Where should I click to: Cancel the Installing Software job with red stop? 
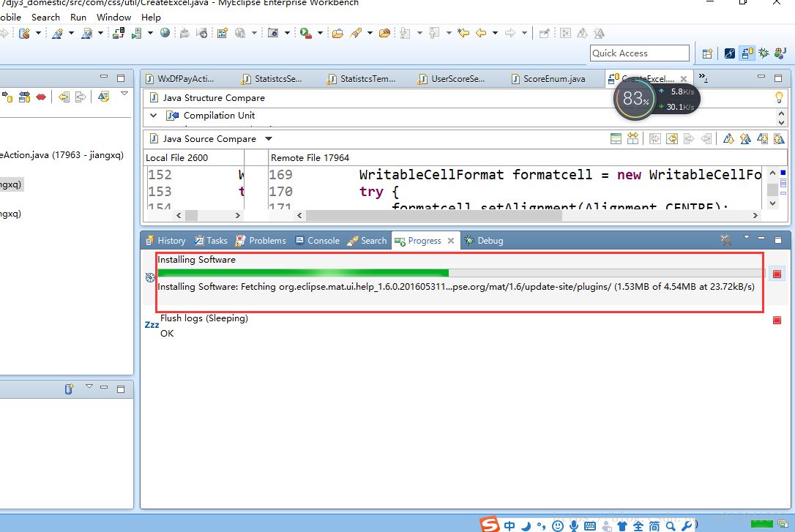[x=777, y=274]
